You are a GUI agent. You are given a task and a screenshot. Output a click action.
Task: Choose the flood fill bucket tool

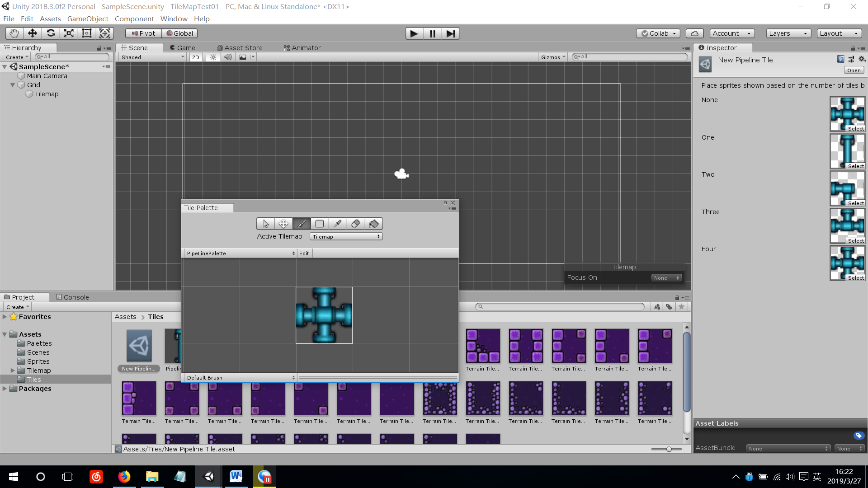[x=373, y=224]
